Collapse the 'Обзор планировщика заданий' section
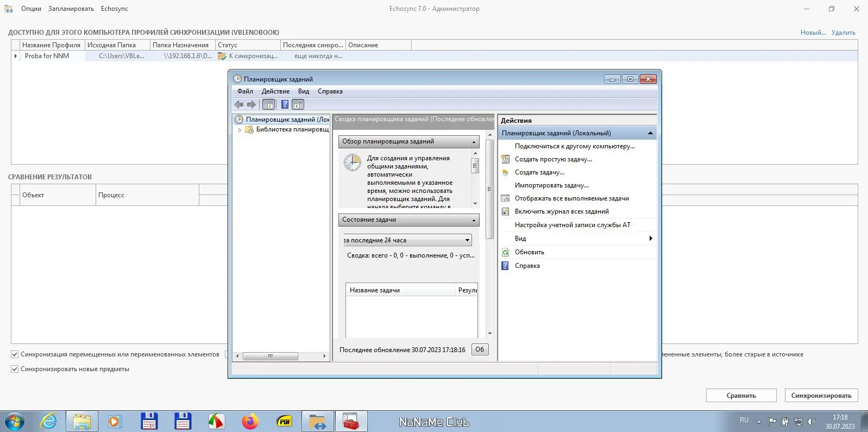This screenshot has height=432, width=868. click(x=474, y=142)
